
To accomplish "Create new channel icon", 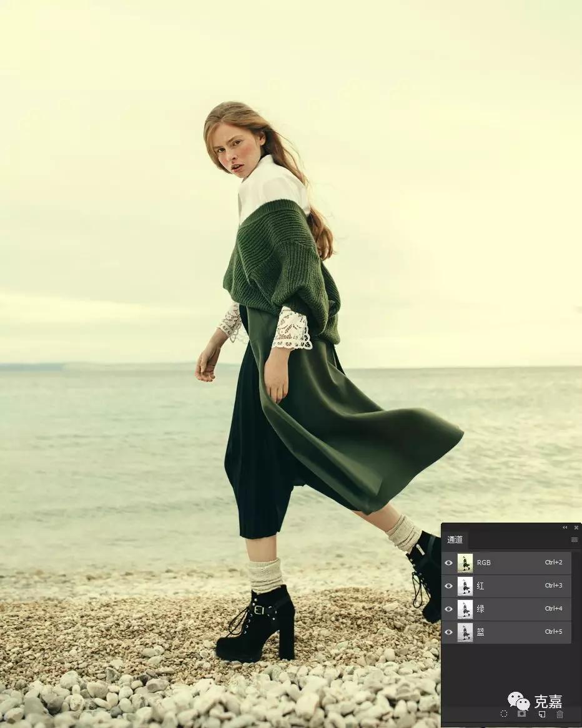I will coord(541,714).
